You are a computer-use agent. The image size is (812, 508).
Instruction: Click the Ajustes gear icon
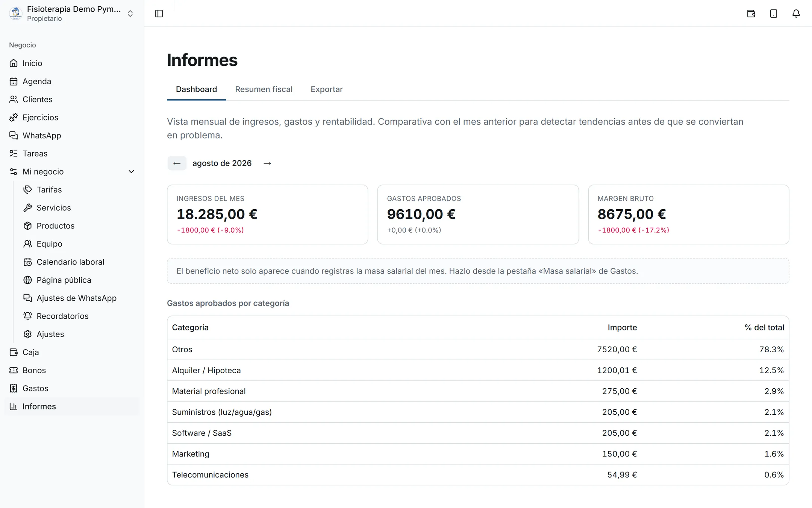click(x=27, y=334)
